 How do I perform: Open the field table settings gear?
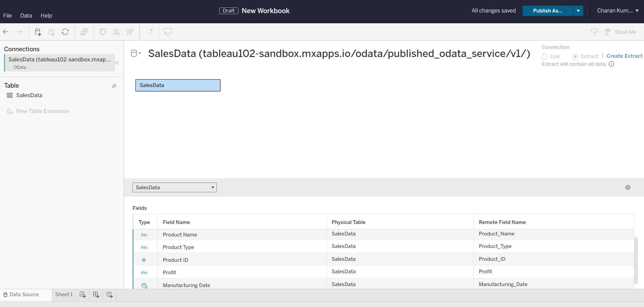(x=627, y=187)
